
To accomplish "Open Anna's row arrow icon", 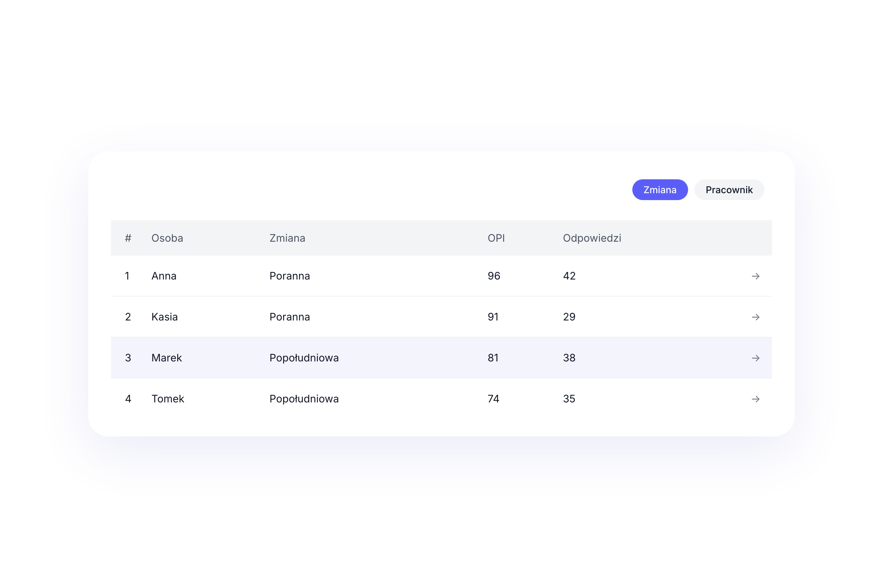I will tap(755, 276).
